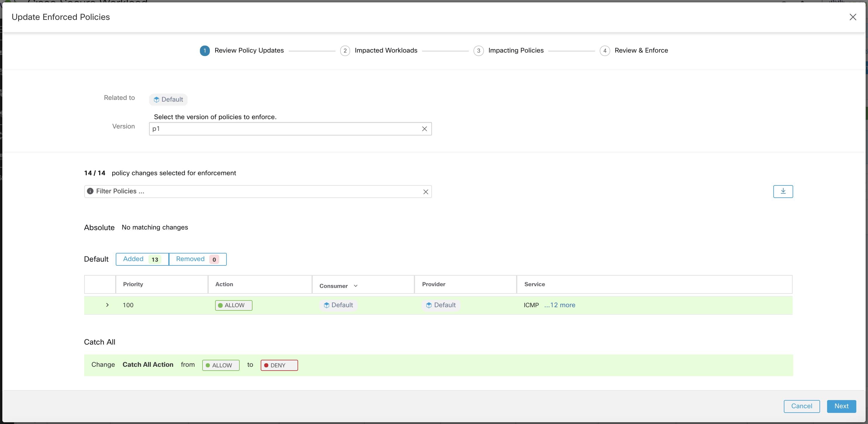Close the Update Enforced Policies dialog
The image size is (868, 424).
(853, 17)
